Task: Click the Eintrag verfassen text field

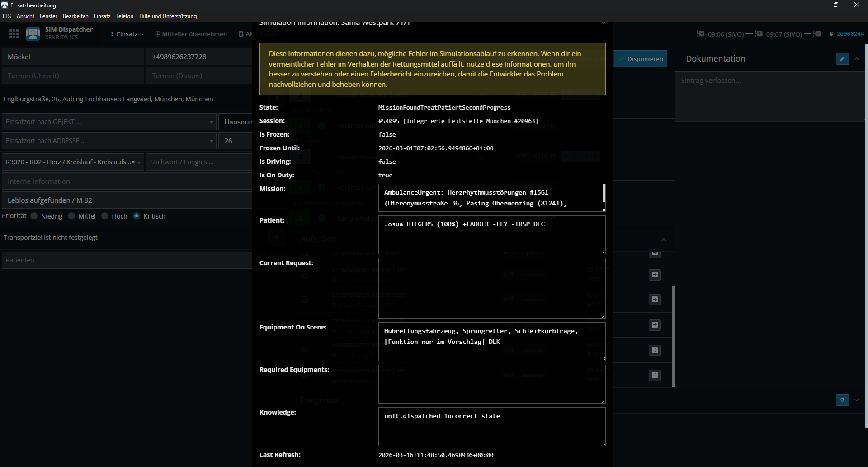Action: (x=769, y=95)
